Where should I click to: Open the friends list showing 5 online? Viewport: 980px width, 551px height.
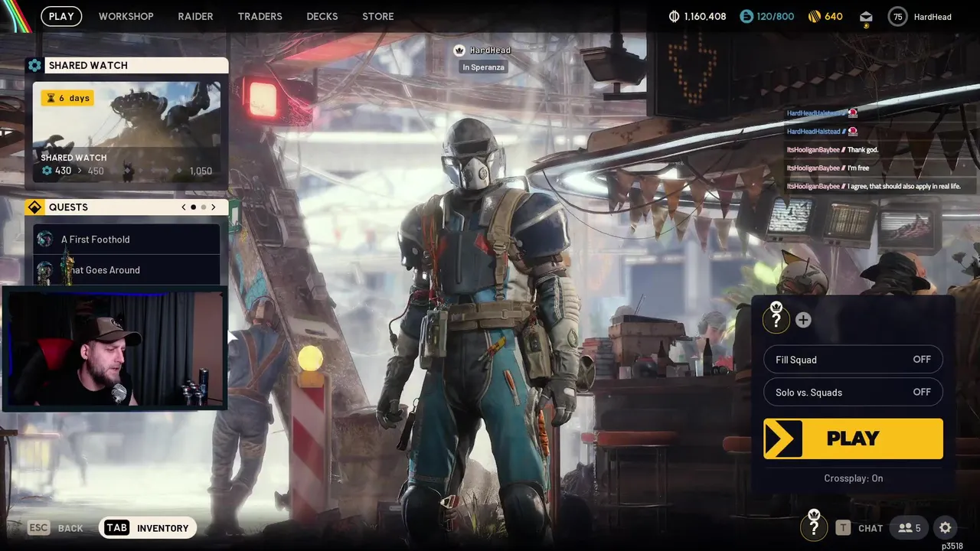(x=909, y=527)
